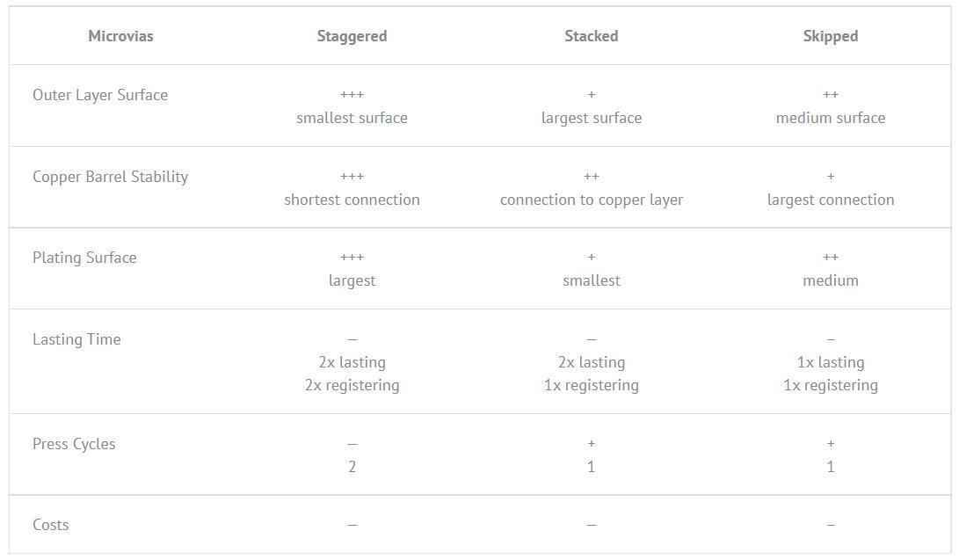Select "connection to copper layer" text

pyautogui.click(x=591, y=200)
